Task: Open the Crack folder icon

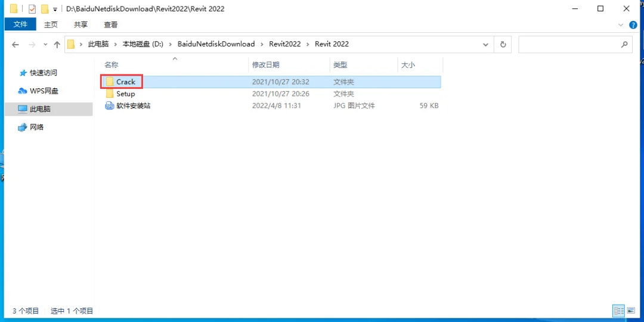Action: 110,82
